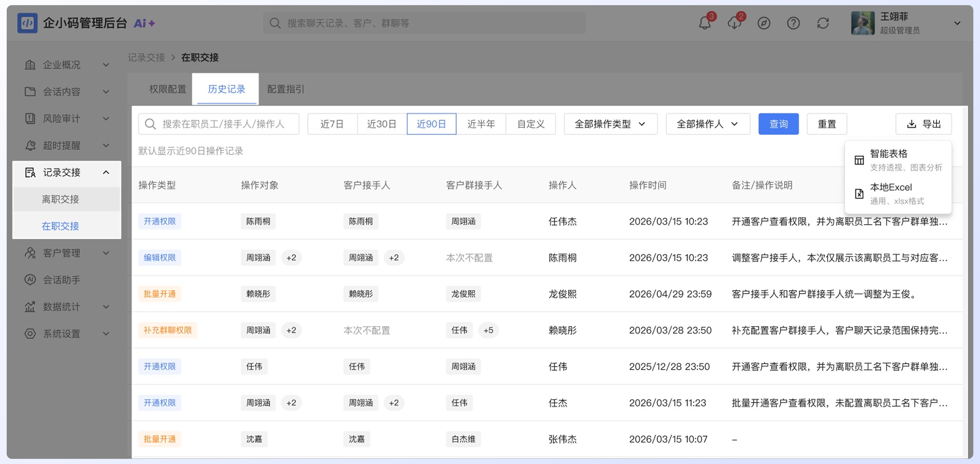Click the 客户管理 person icon
Image resolution: width=980 pixels, height=464 pixels.
tap(30, 253)
